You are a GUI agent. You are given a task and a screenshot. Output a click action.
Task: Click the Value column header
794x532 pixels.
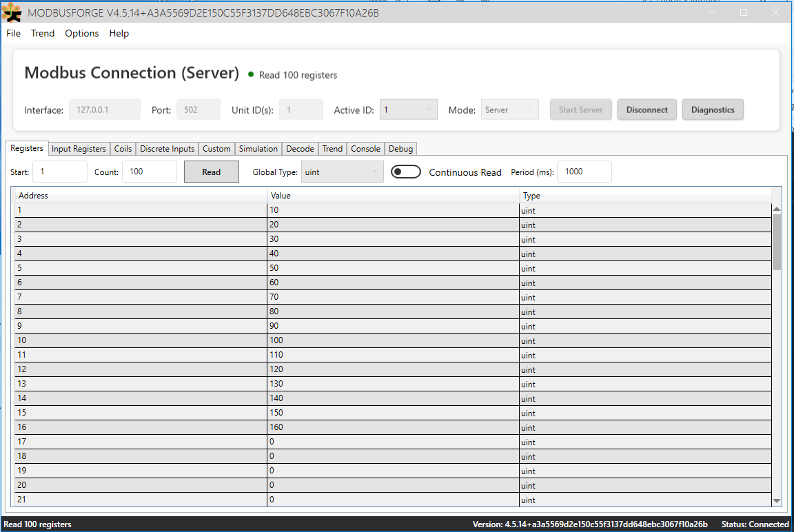pos(393,196)
